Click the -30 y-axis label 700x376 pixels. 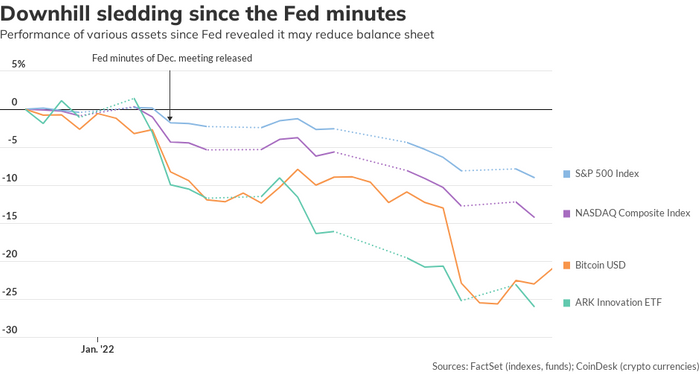tap(10, 330)
